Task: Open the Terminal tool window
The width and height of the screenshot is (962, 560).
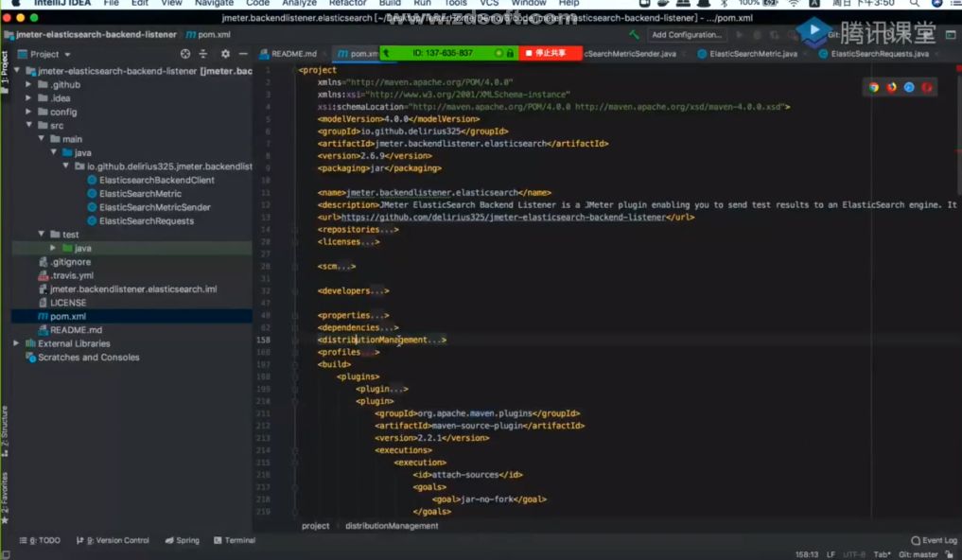Action: coord(235,540)
